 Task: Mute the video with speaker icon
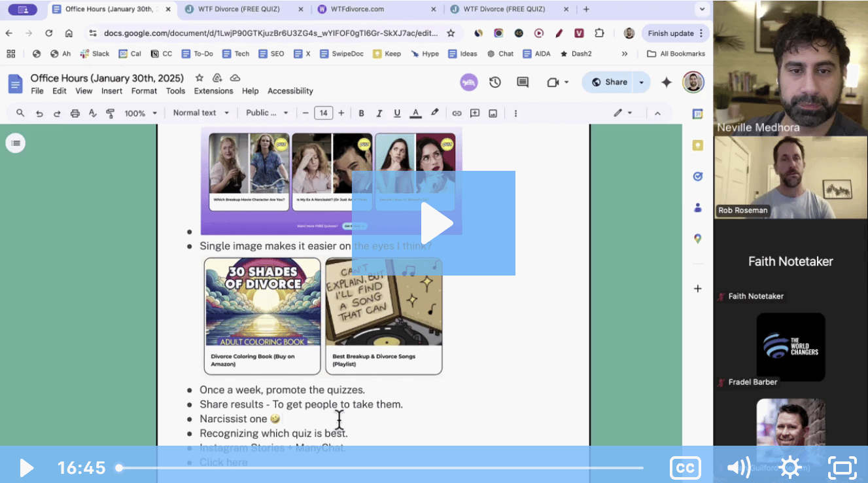click(x=738, y=467)
